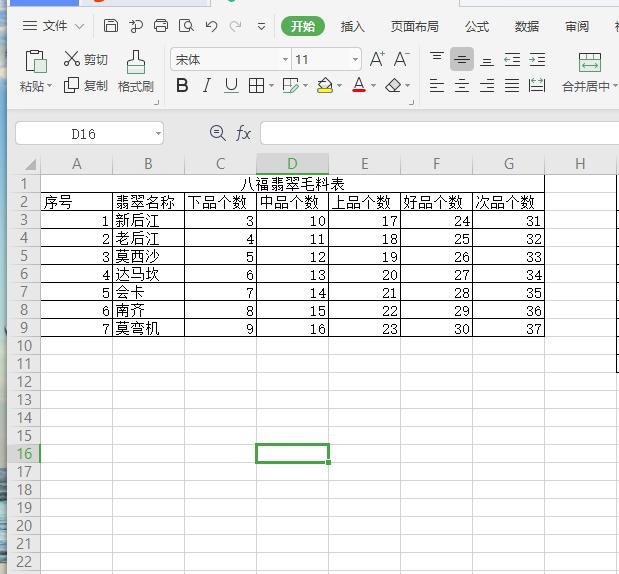Toggle Align Left horizontal alignment
Viewport: 619px width, 574px height.
click(x=437, y=85)
